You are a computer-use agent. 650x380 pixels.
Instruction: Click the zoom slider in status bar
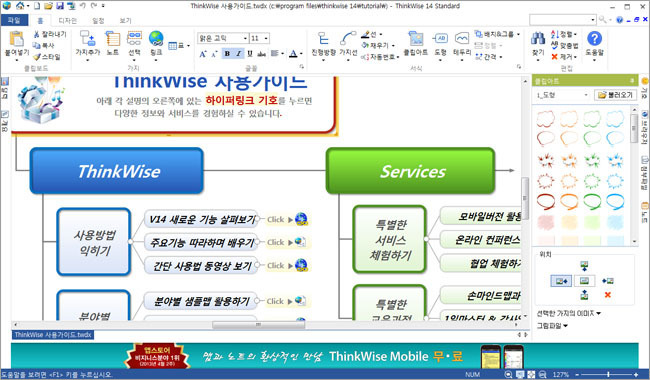coord(608,374)
